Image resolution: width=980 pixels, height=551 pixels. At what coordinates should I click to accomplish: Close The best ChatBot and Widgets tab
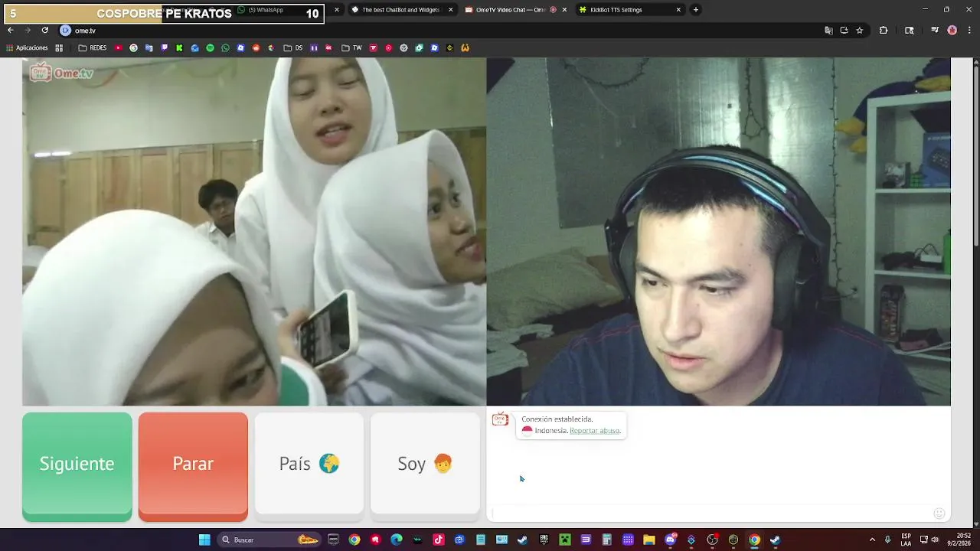click(450, 10)
